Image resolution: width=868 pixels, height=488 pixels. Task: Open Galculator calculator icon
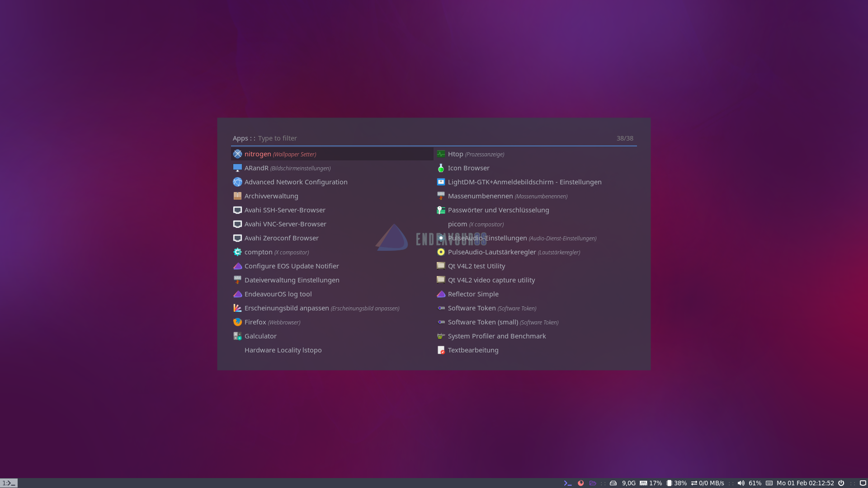(237, 336)
